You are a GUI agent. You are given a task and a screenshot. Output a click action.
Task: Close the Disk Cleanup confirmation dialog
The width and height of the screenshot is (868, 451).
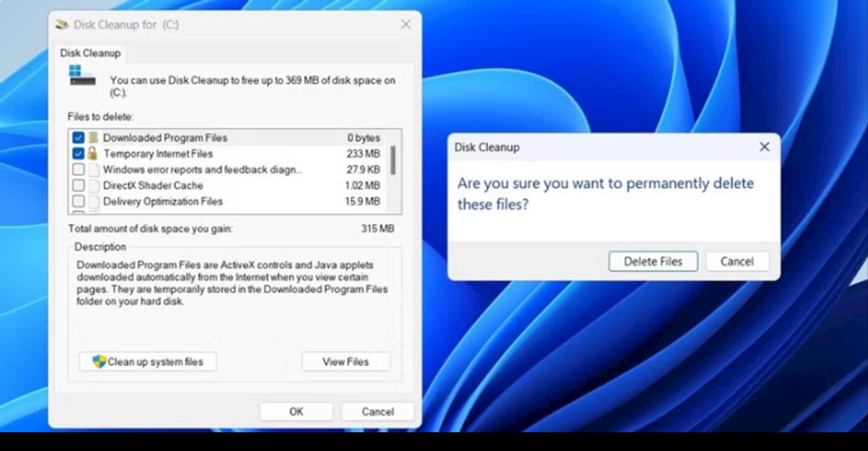[765, 147]
